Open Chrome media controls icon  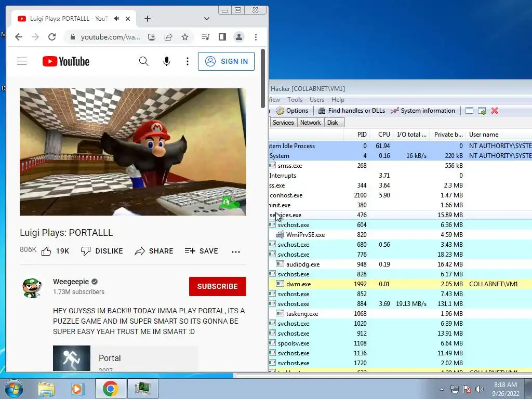[206, 37]
